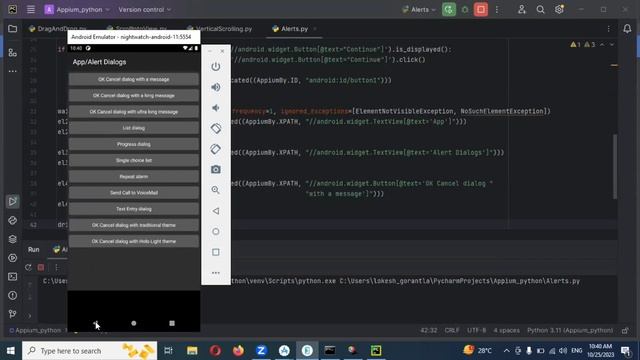The width and height of the screenshot is (640, 360).
Task: Open IDE settings gear icon
Action: [559, 9]
